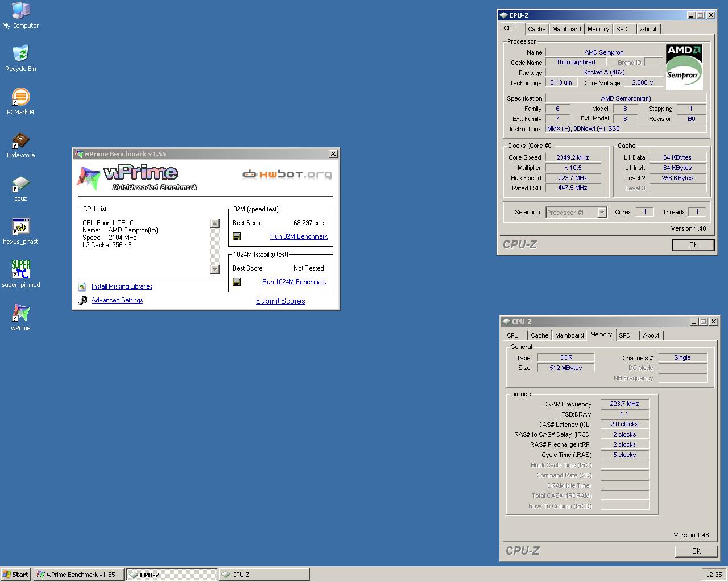Switch to the About tab in top CPU-Z
This screenshot has height=582, width=728.
click(x=648, y=29)
